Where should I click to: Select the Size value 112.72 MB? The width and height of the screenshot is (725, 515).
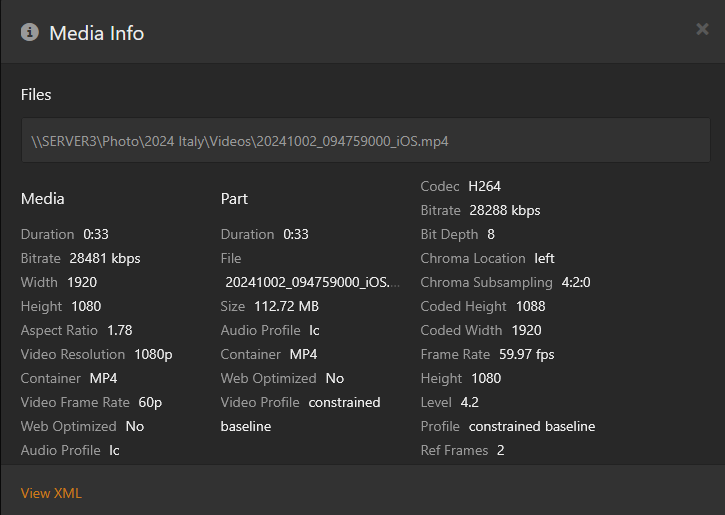(284, 307)
